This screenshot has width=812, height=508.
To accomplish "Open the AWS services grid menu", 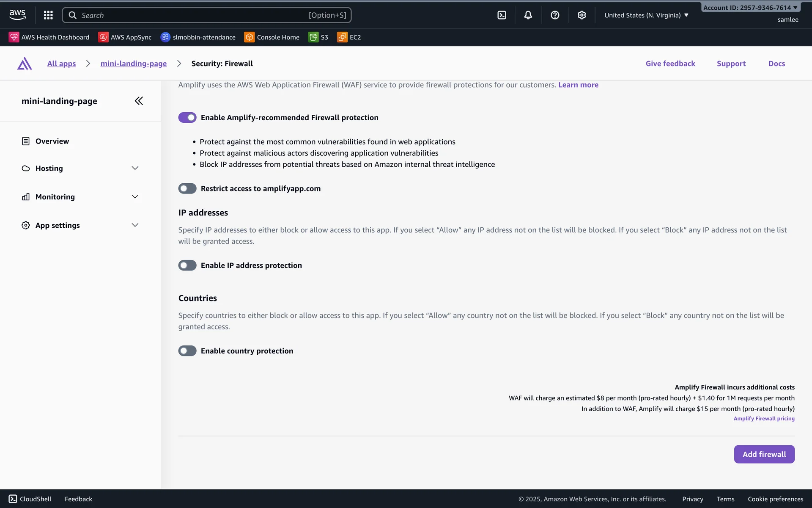I will pyautogui.click(x=48, y=15).
